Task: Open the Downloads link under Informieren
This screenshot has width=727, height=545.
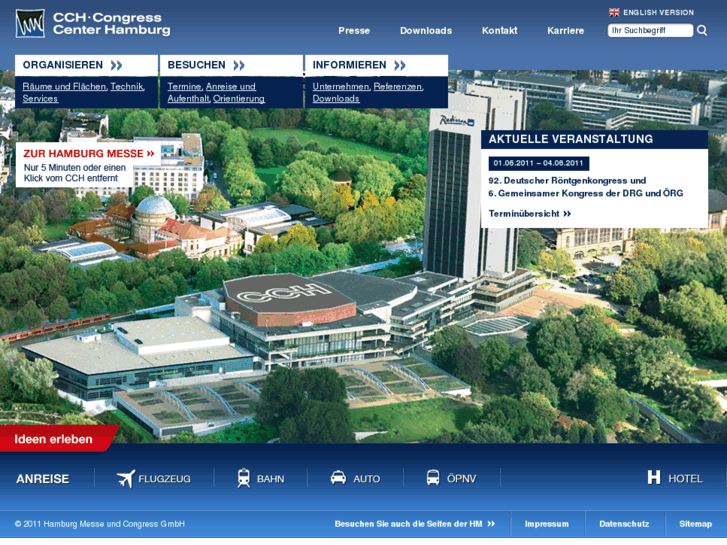Action: [x=336, y=99]
